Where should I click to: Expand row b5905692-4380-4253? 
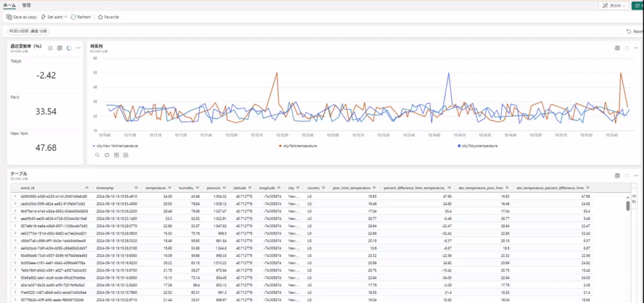point(15,197)
